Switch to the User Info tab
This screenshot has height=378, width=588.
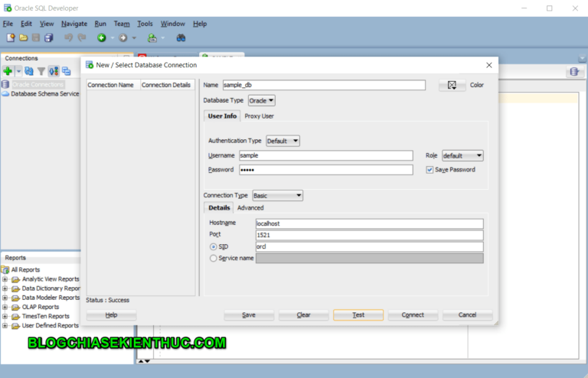coord(222,116)
